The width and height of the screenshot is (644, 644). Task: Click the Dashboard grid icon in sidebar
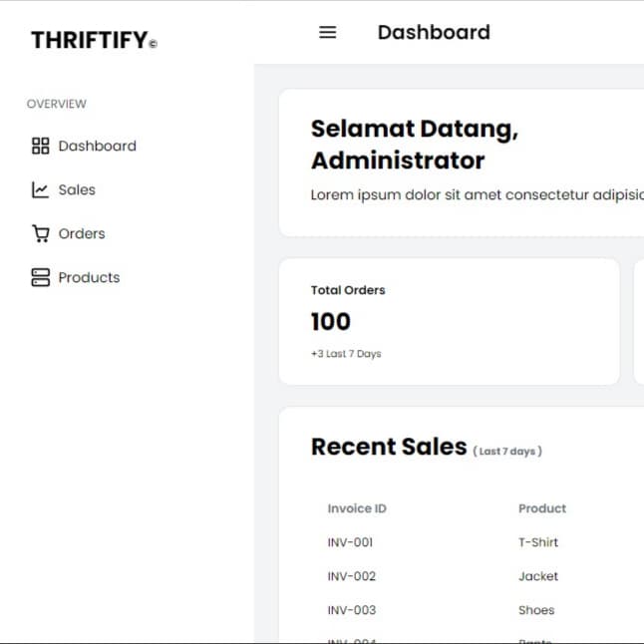(40, 147)
